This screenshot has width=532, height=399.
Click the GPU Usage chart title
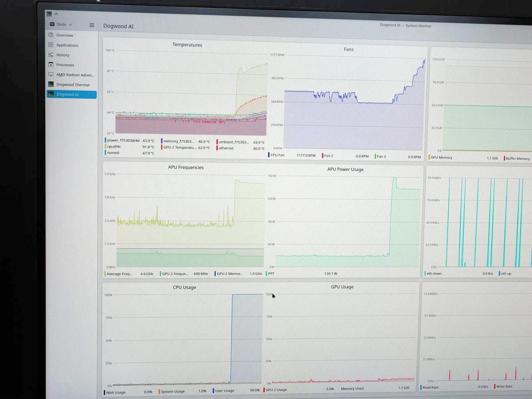pyautogui.click(x=342, y=287)
